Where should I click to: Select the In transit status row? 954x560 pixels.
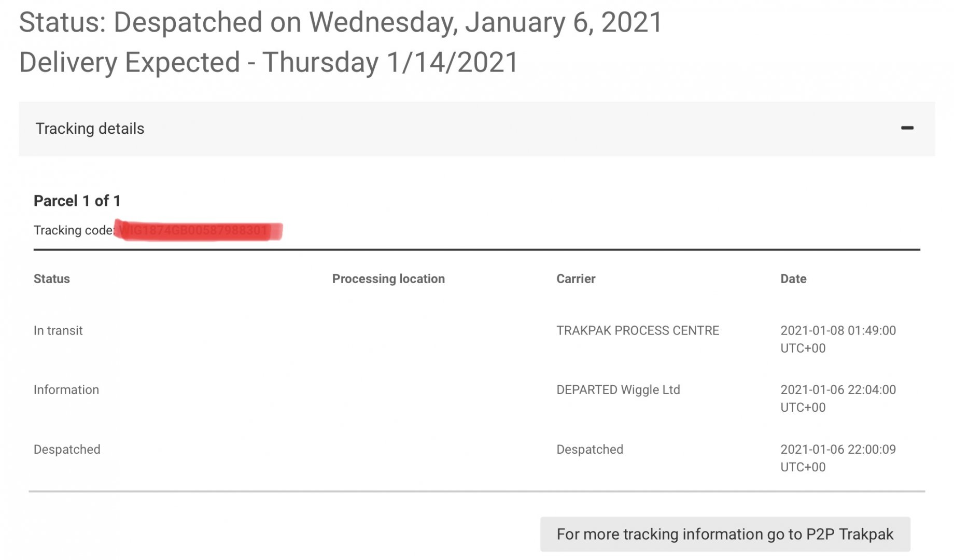point(58,331)
